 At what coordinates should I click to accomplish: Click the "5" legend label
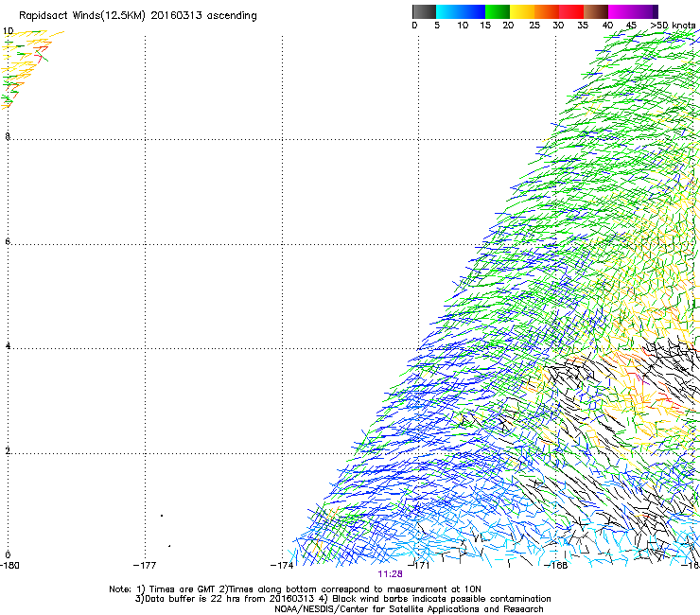(437, 26)
